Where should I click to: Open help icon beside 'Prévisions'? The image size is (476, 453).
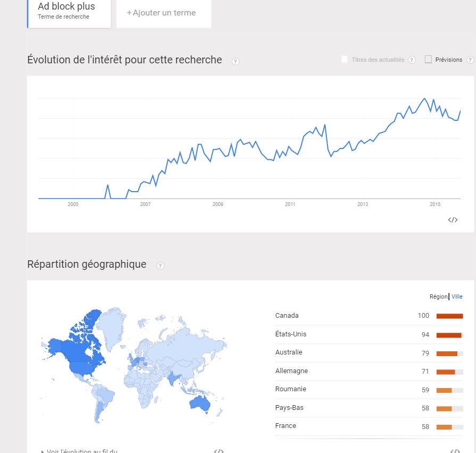[x=470, y=60]
